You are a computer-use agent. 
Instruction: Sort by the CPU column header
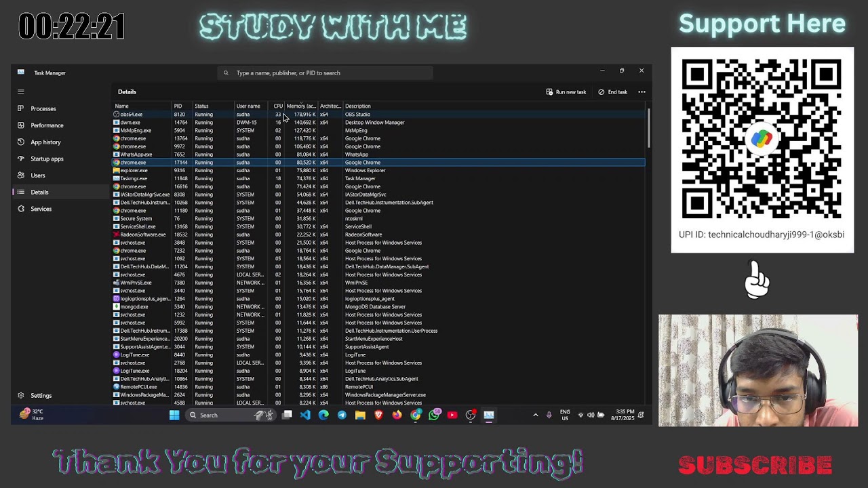[x=277, y=106]
